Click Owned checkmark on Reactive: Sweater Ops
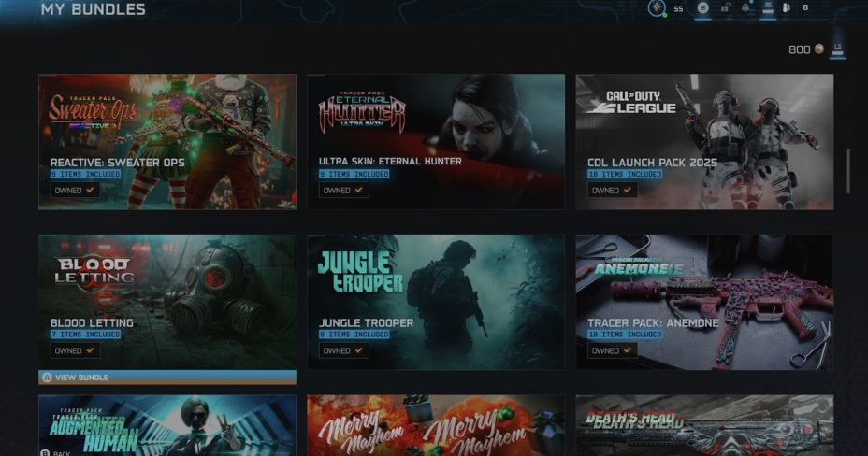This screenshot has width=868, height=456. click(90, 190)
